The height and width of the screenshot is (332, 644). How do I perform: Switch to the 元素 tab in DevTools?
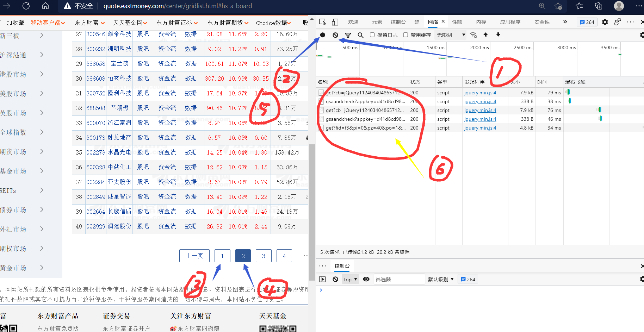pos(377,21)
